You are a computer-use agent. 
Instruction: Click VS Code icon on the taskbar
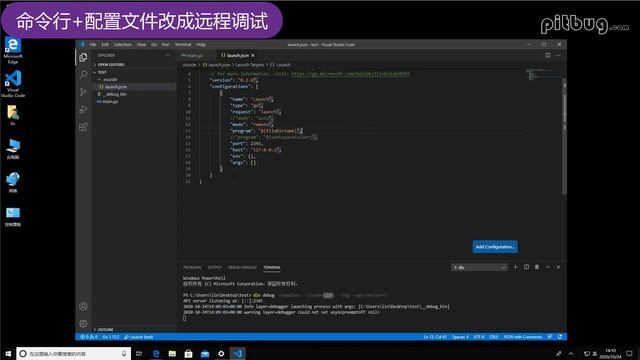238,353
